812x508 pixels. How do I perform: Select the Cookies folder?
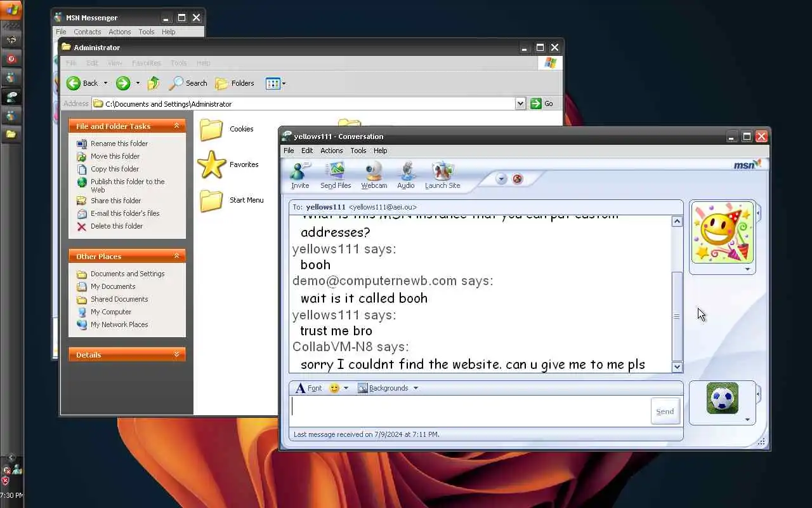pos(226,129)
